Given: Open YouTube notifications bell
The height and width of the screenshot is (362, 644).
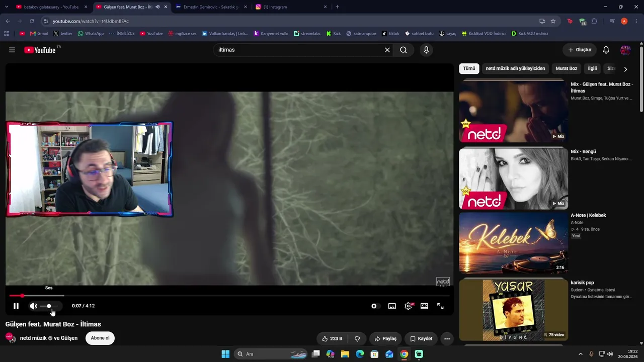Looking at the screenshot, I should coord(606,50).
